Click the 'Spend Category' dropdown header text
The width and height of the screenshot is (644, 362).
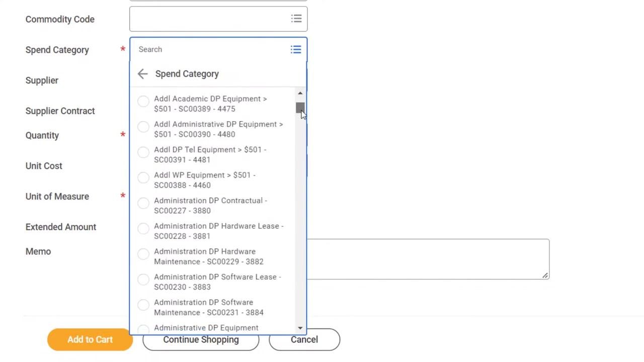187,74
